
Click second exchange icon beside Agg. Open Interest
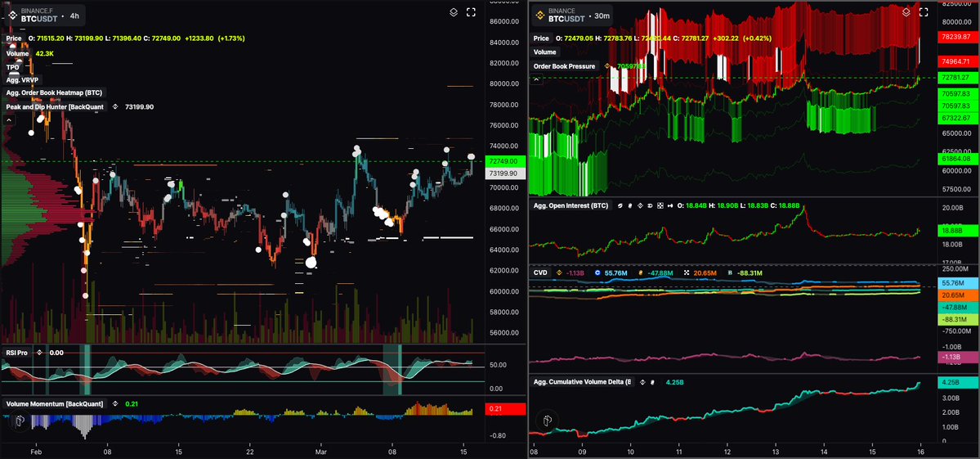[x=630, y=205]
